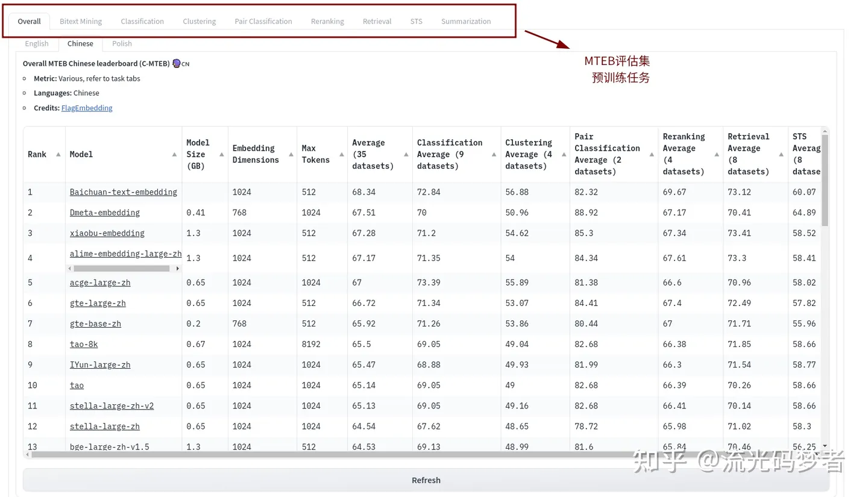Open stella-large-zh-v2 model link
The height and width of the screenshot is (497, 868).
click(x=112, y=405)
